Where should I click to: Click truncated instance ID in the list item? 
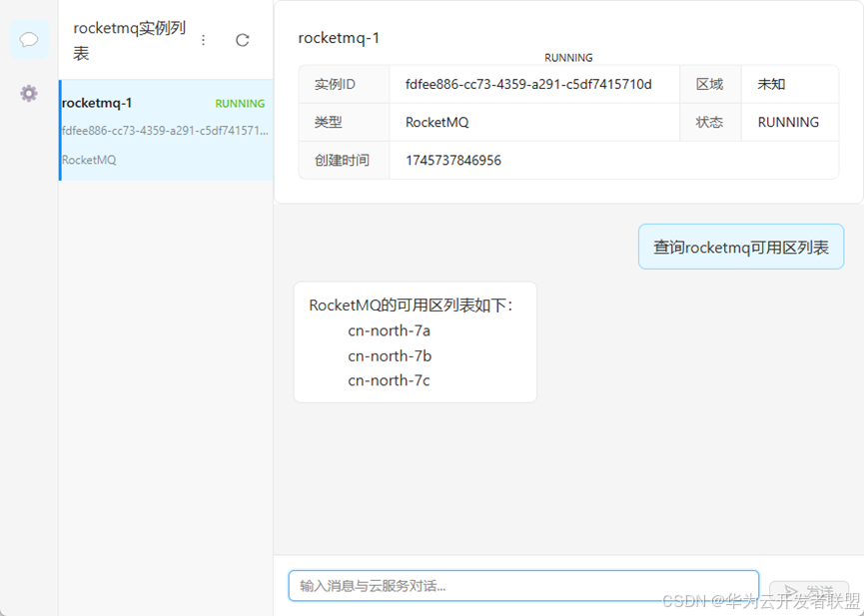click(165, 131)
